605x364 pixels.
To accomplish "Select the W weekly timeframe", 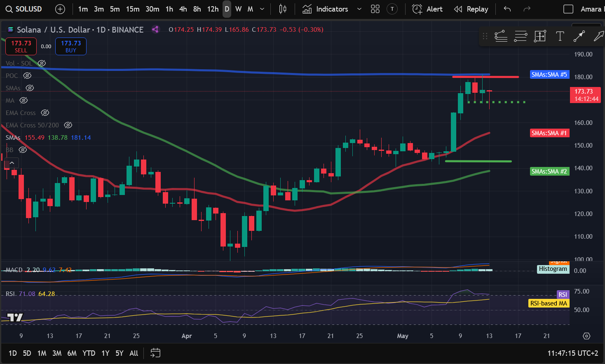I will pyautogui.click(x=239, y=9).
